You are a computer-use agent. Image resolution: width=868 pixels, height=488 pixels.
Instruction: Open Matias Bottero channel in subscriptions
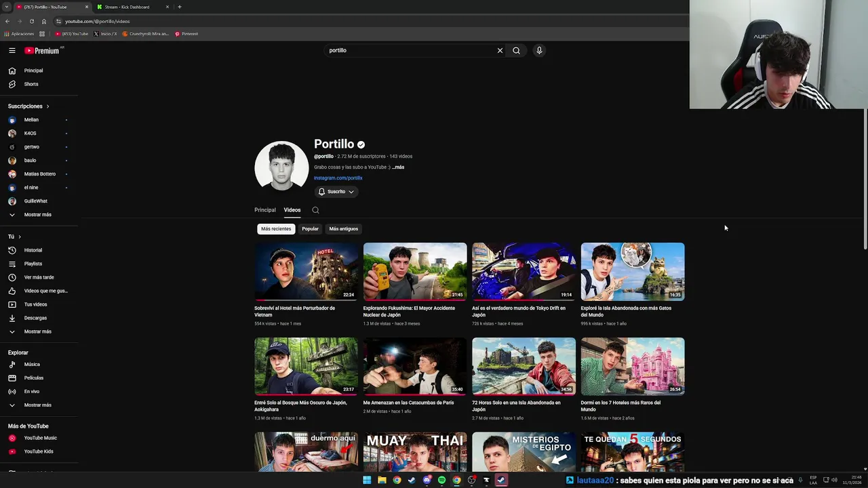[x=39, y=174]
